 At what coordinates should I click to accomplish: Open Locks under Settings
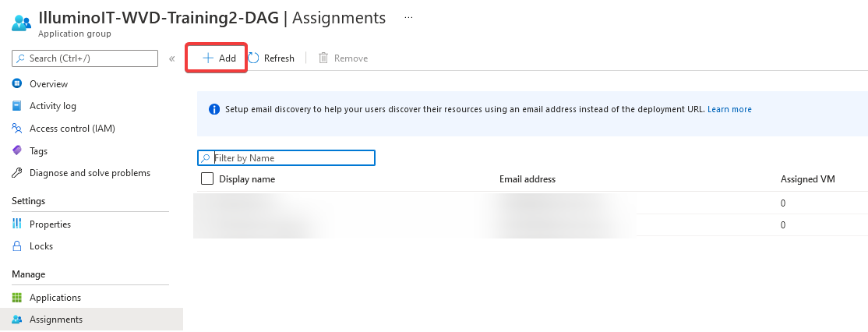[x=41, y=246]
